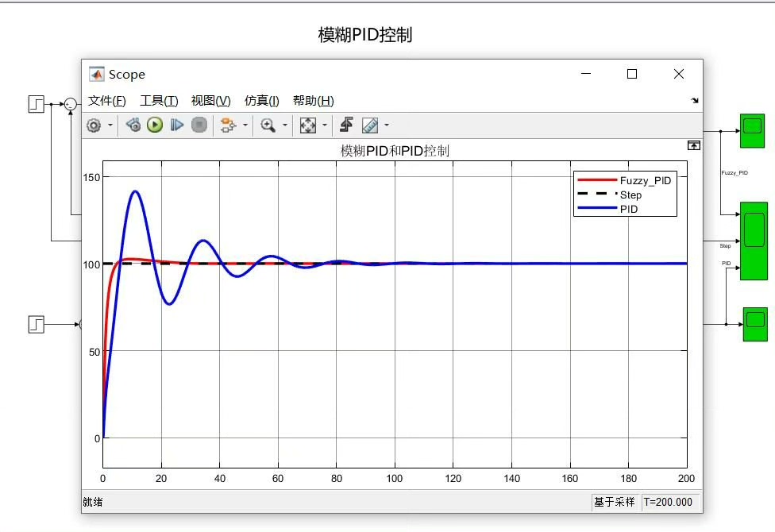775x532 pixels.
Task: Click the Fuzzy_PID scope block
Action: pyautogui.click(x=752, y=131)
